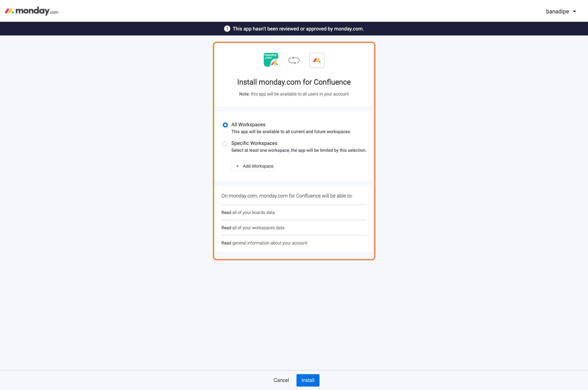Image resolution: width=588 pixels, height=390 pixels.
Task: Select the All Workspaces radio button
Action: click(x=225, y=125)
